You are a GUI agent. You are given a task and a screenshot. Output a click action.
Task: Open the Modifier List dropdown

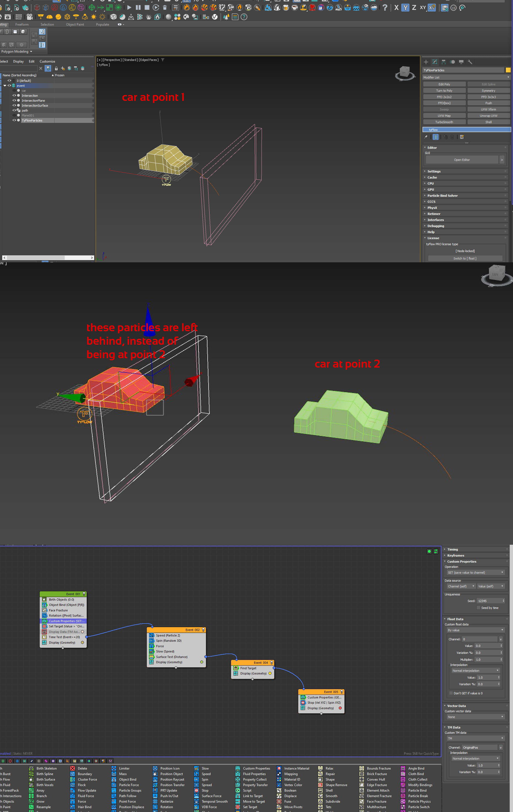tap(466, 77)
